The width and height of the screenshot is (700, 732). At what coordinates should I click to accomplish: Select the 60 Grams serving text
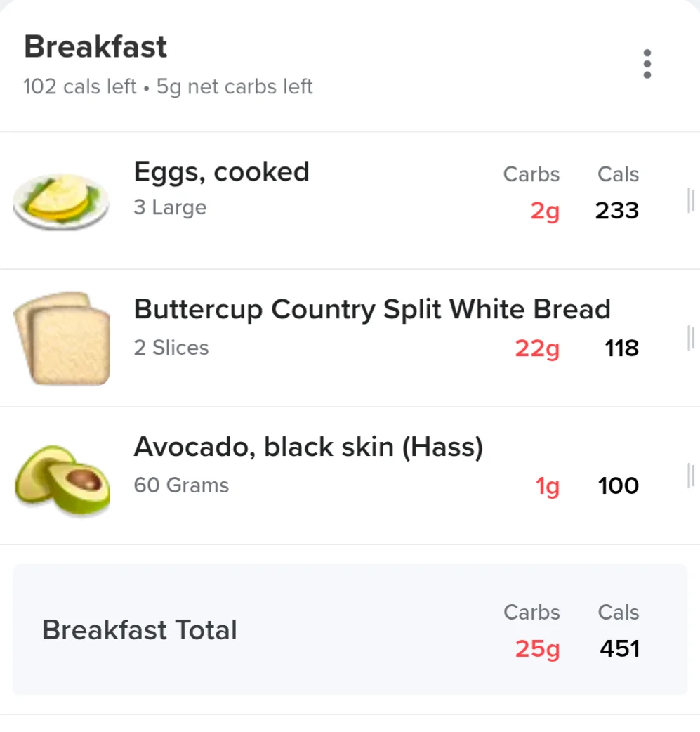[x=181, y=485]
